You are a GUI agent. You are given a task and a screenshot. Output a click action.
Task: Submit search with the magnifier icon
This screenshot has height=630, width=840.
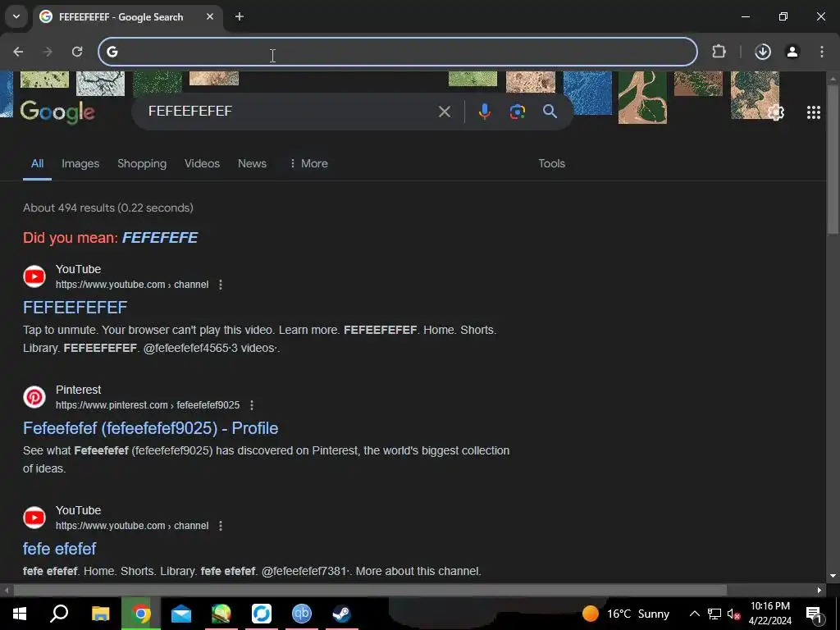tap(550, 112)
